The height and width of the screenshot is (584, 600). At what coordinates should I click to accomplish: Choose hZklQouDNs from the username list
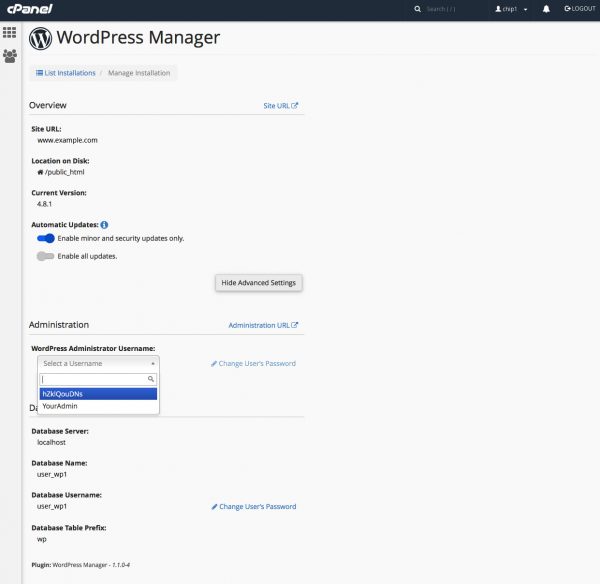tap(98, 394)
